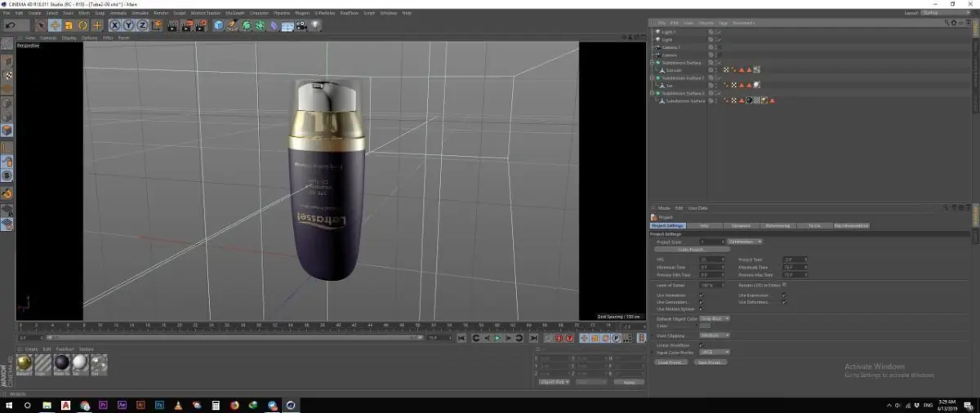Open the Bend deformer icon

pos(274,25)
